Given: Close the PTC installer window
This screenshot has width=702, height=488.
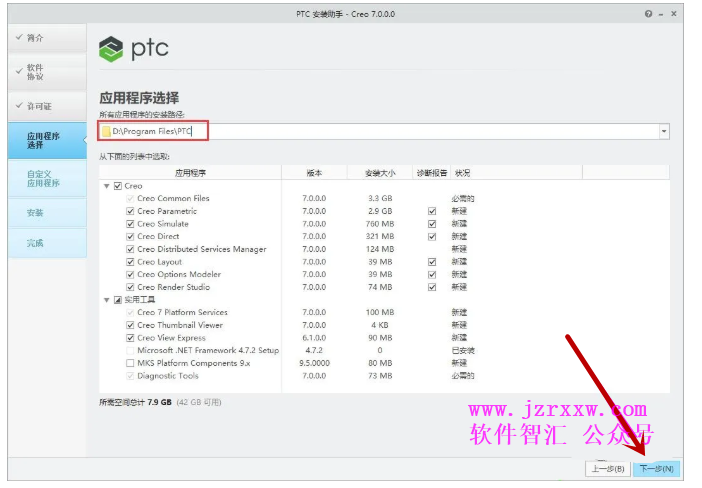Looking at the screenshot, I should pos(673,14).
